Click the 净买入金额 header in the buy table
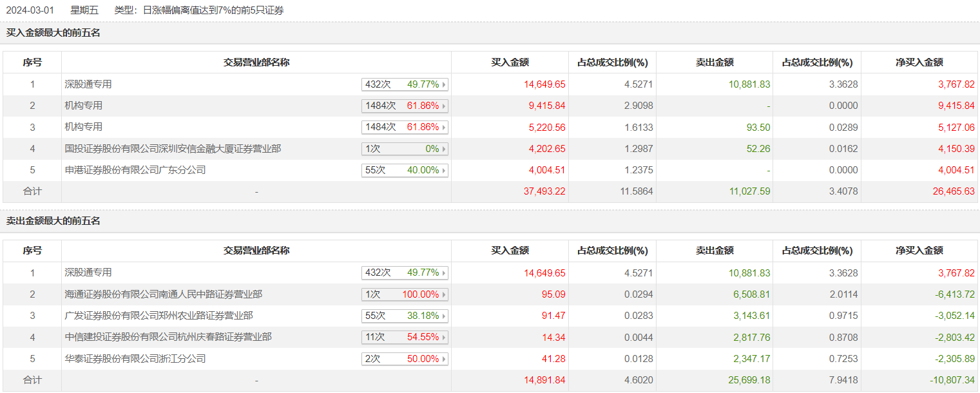This screenshot has width=980, height=393. (919, 62)
